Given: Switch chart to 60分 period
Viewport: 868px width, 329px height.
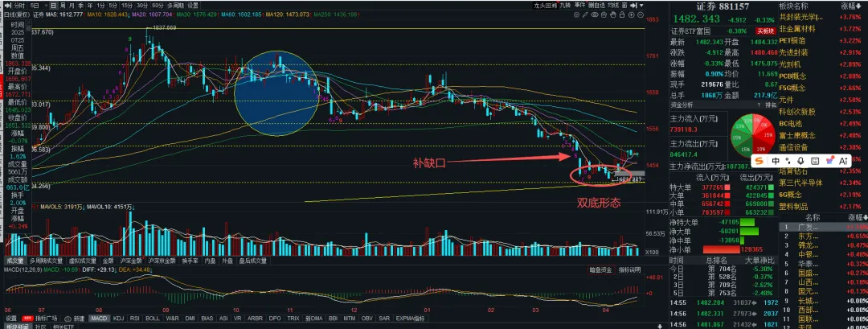Looking at the screenshot, I should pos(158,6).
